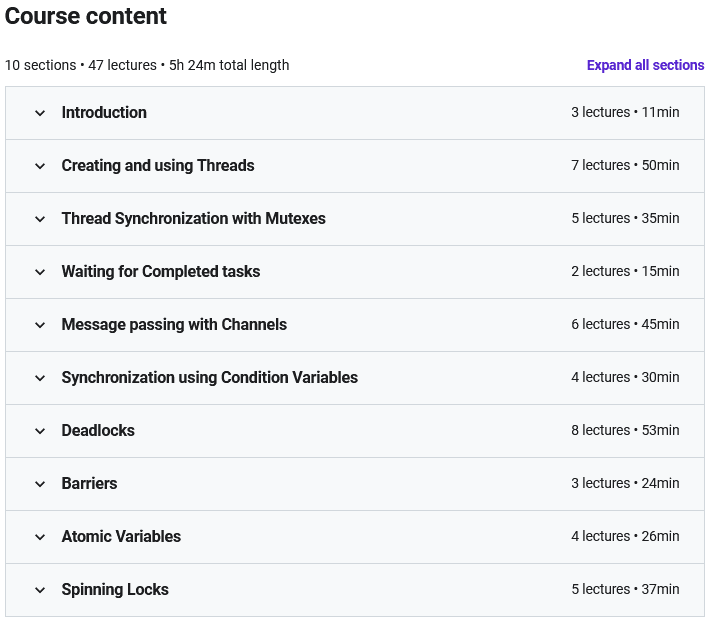The width and height of the screenshot is (711, 624).
Task: Select the Message passing with Channels title
Action: 174,324
